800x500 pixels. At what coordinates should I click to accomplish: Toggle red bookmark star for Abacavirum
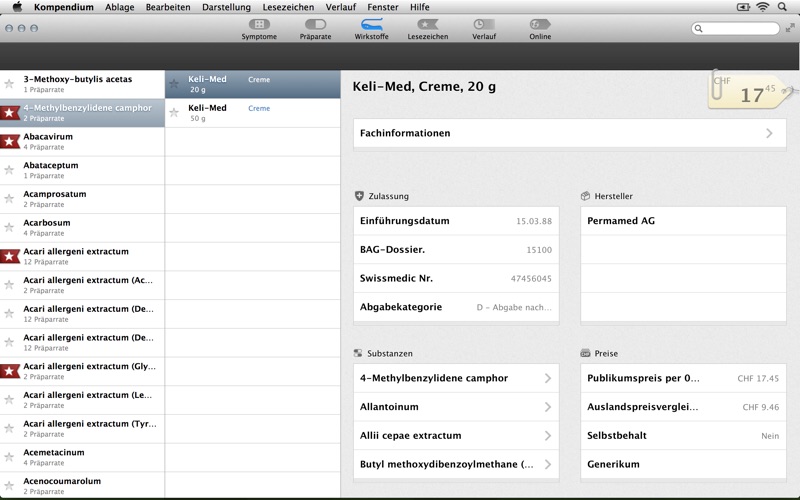pyautogui.click(x=10, y=141)
